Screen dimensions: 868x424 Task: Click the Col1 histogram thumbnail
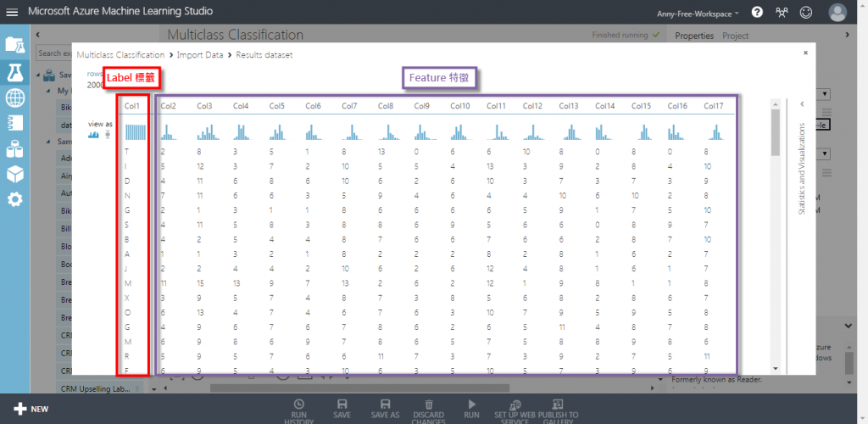point(135,131)
